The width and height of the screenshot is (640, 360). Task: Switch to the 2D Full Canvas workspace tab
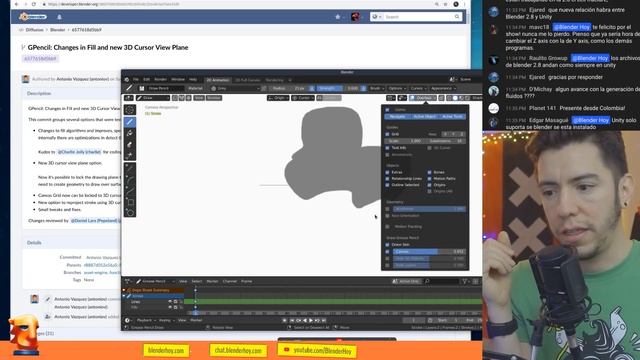pyautogui.click(x=248, y=80)
